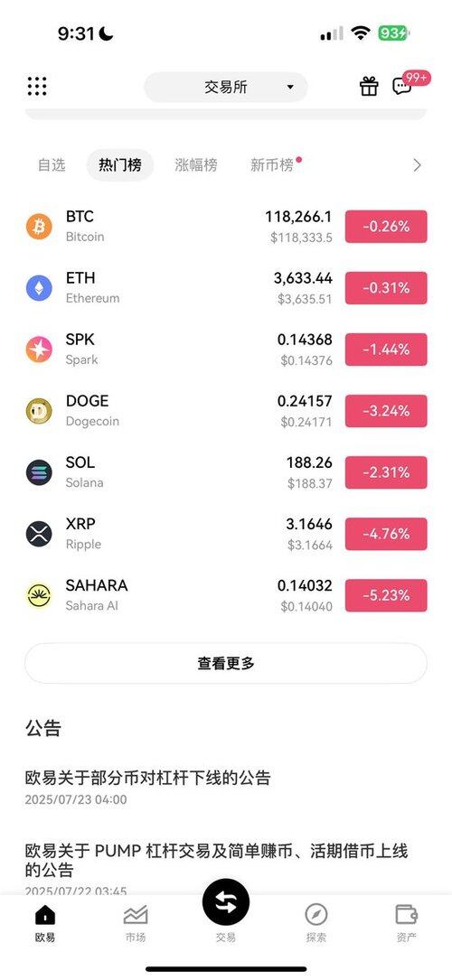Go to the 资产 wallet icon

pyautogui.click(x=407, y=914)
